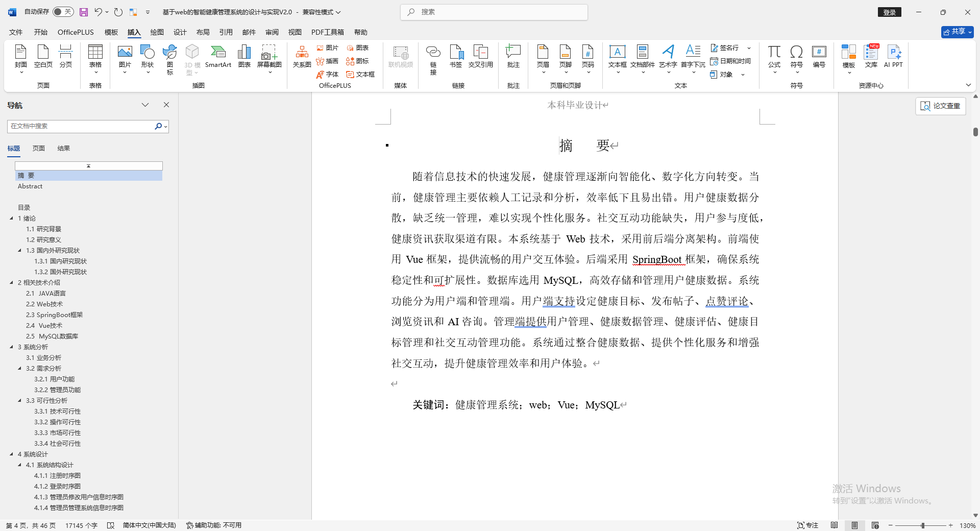Jump to 'Abstract' heading in navigation

click(x=30, y=186)
